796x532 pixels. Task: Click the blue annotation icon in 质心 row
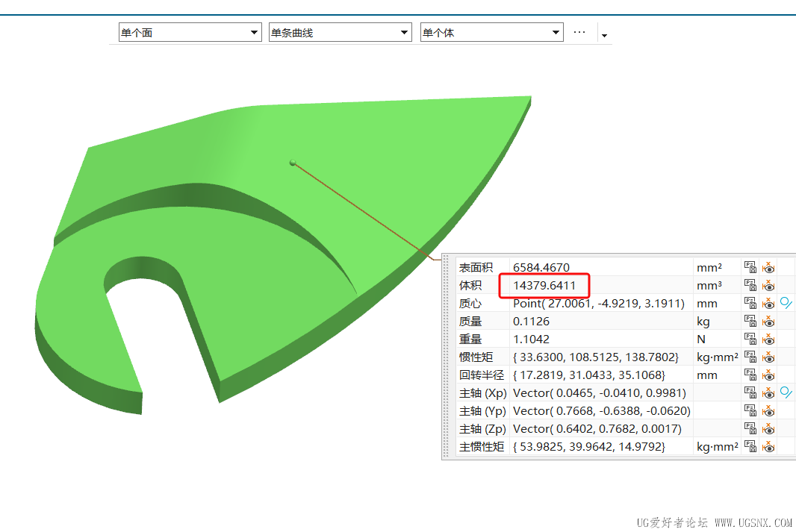(x=786, y=303)
